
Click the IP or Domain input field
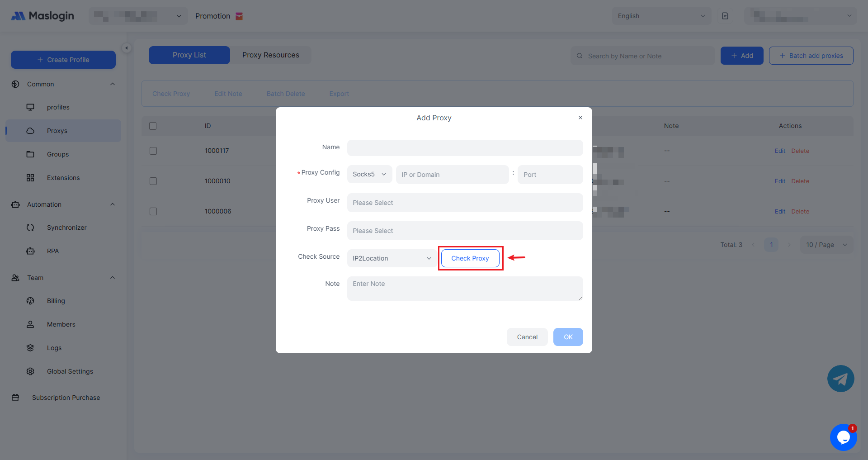452,175
